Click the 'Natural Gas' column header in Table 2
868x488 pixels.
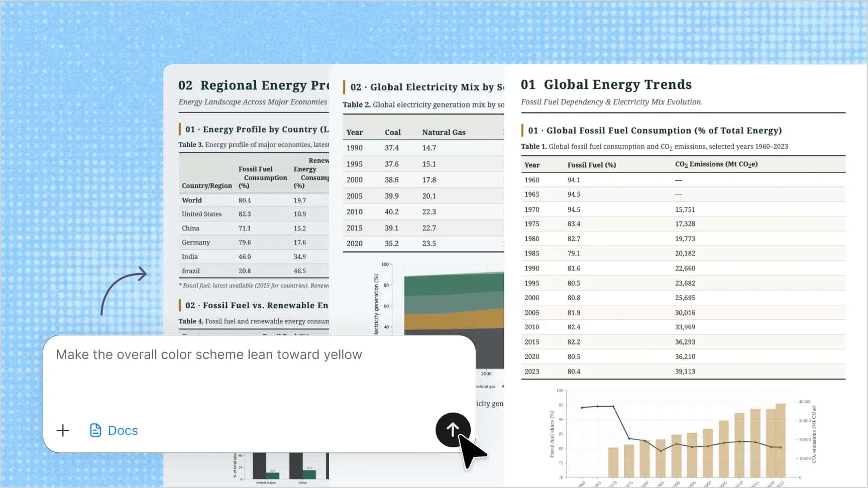(x=444, y=133)
